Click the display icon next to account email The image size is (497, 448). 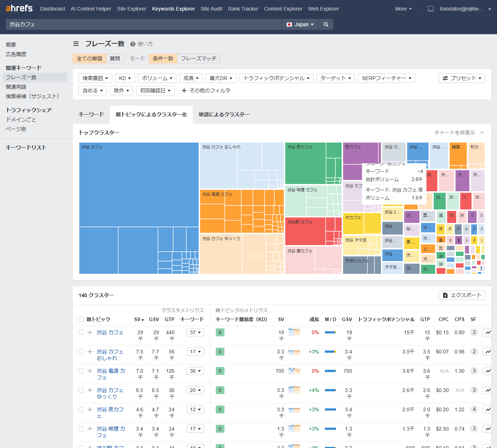pyautogui.click(x=431, y=9)
